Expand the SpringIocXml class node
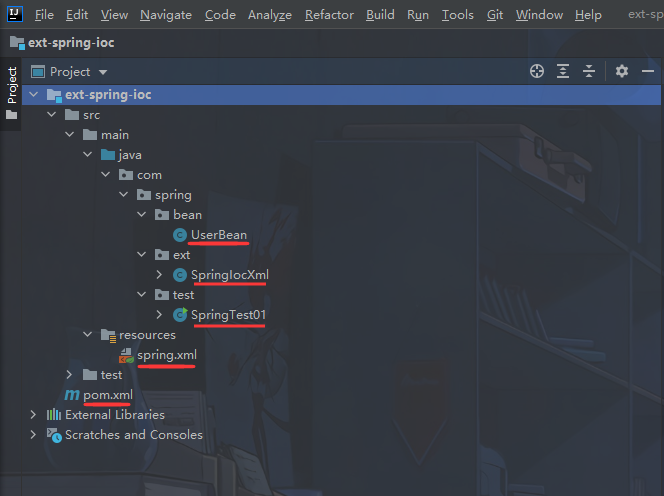 click(159, 275)
